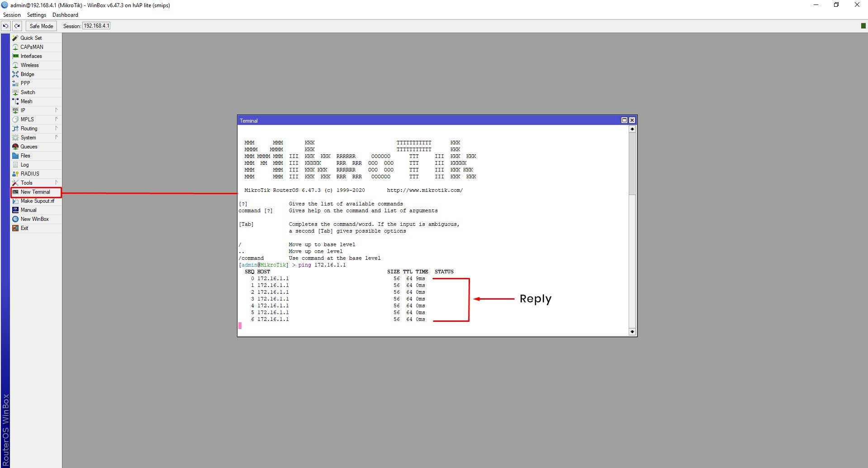Image resolution: width=868 pixels, height=468 pixels.
Task: Maximize the Terminal window
Action: 624,120
